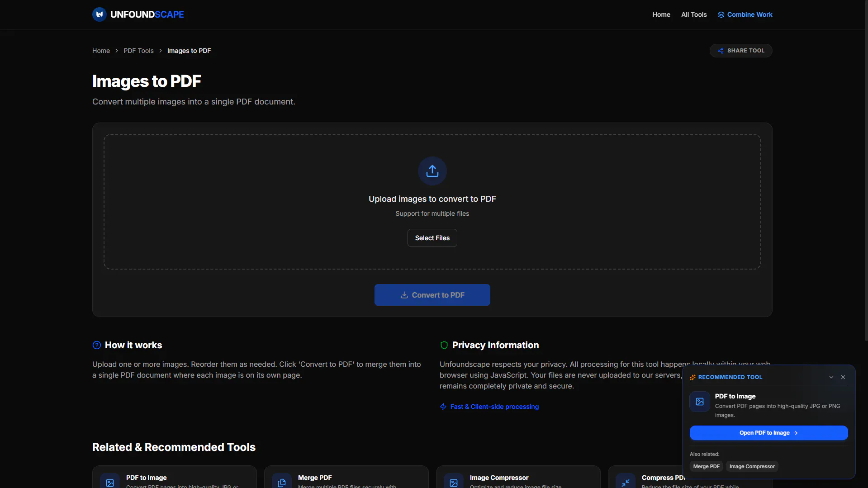Click the Image Compressor card icon
This screenshot has width=868, height=488.
pos(454,483)
